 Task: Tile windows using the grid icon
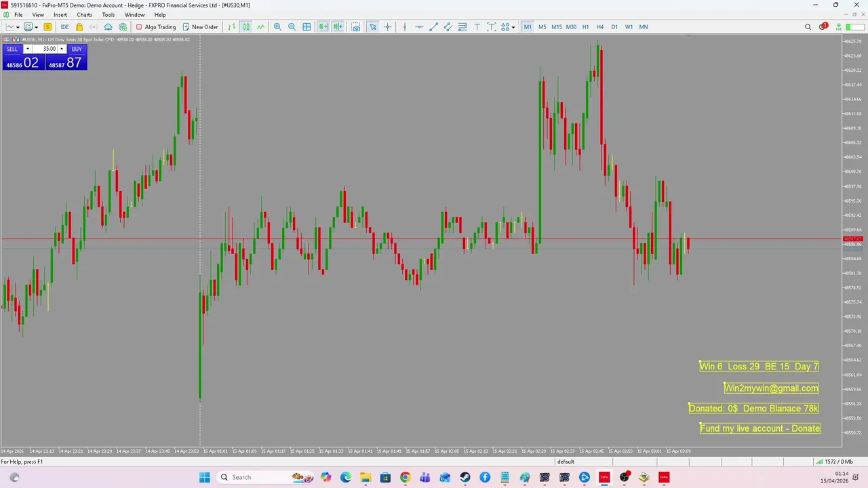(x=307, y=27)
